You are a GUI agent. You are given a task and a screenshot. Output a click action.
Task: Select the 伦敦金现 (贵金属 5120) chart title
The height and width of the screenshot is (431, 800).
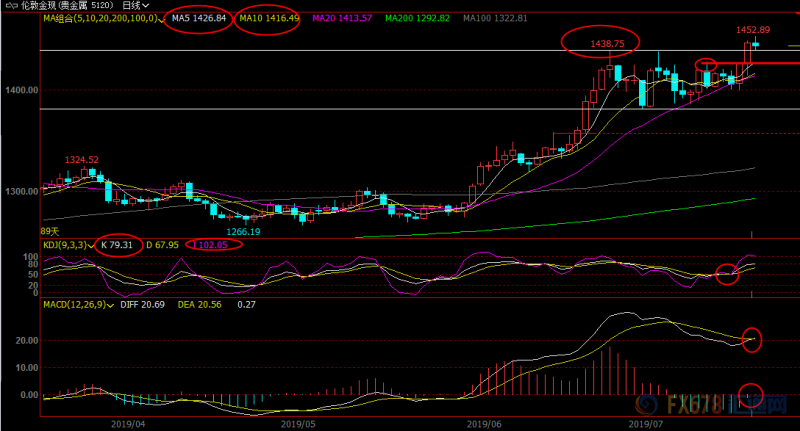click(x=67, y=6)
